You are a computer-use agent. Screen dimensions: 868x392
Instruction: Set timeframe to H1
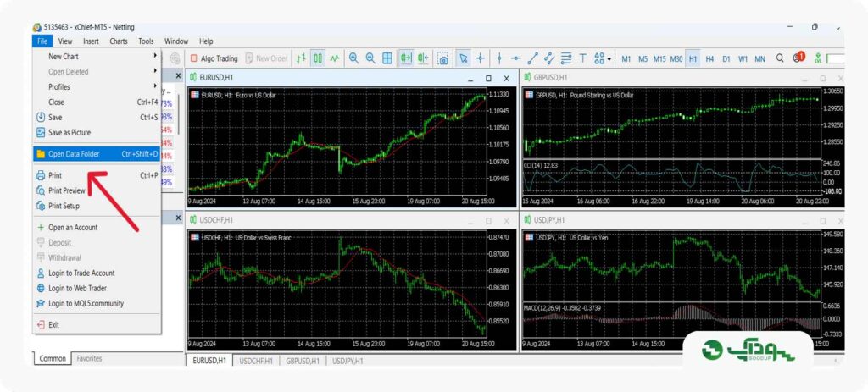[693, 58]
